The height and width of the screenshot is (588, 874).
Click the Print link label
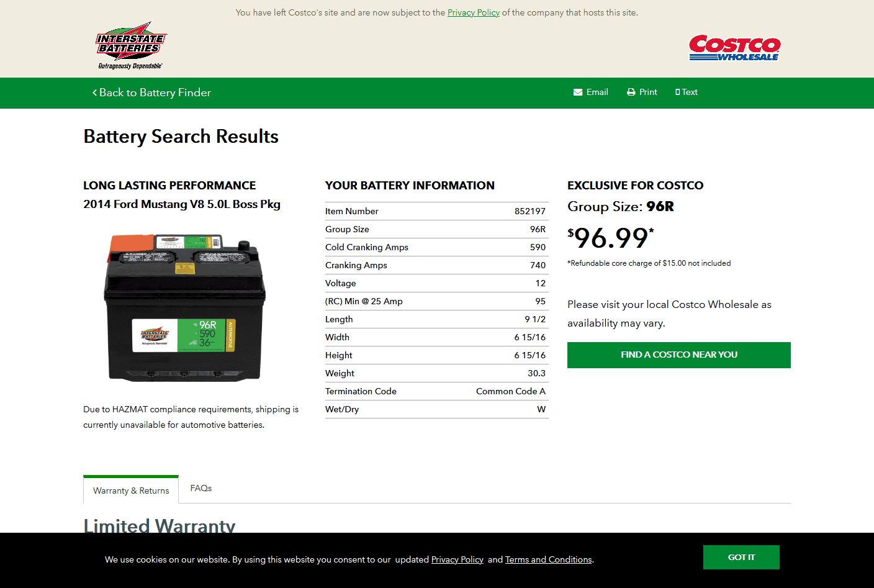[648, 93]
